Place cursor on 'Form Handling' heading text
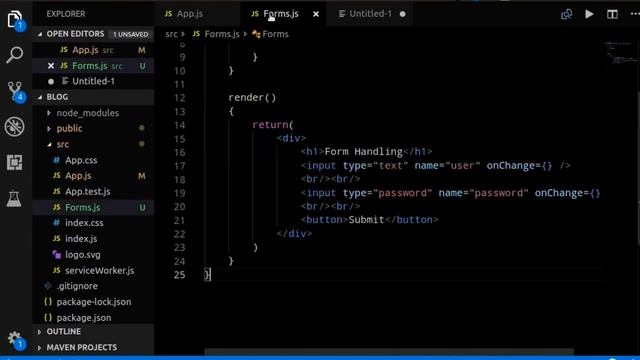Image resolution: width=640 pixels, height=360 pixels. [364, 152]
